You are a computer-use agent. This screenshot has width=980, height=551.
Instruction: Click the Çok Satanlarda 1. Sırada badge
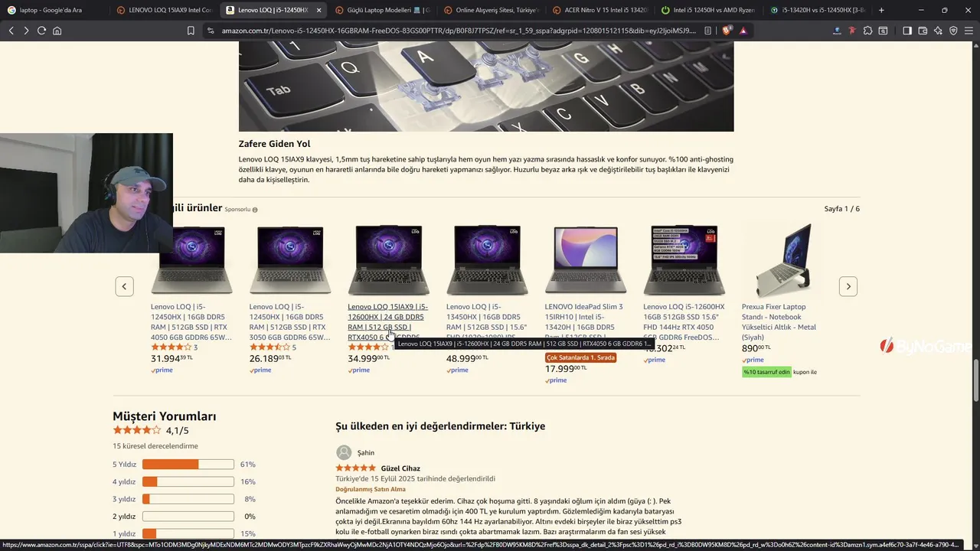click(580, 357)
